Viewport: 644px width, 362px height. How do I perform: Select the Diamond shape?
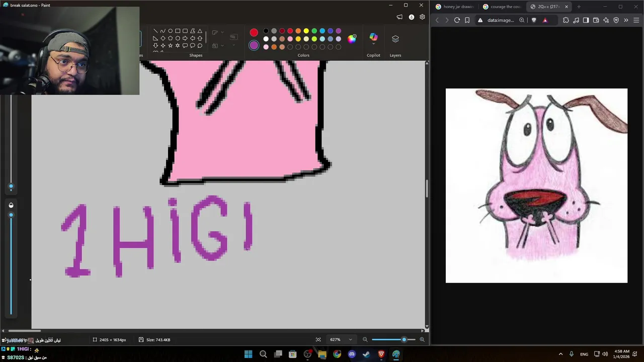point(163,38)
